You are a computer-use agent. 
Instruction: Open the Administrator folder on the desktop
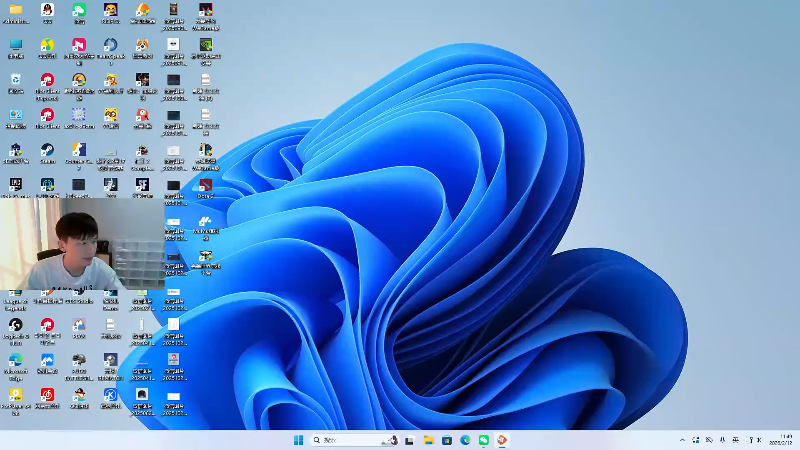click(x=16, y=10)
